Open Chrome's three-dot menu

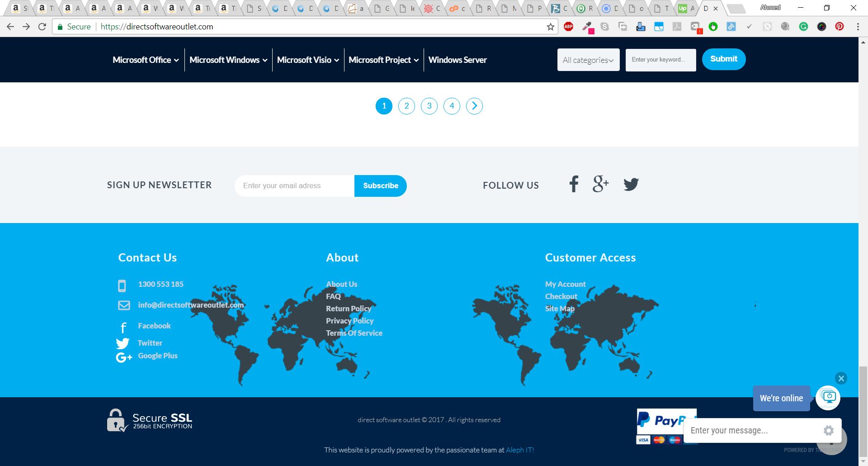[858, 27]
